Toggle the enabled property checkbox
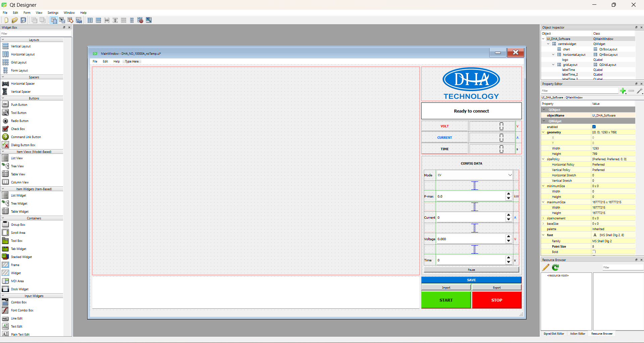Viewport: 644px width, 343px height. pos(594,127)
